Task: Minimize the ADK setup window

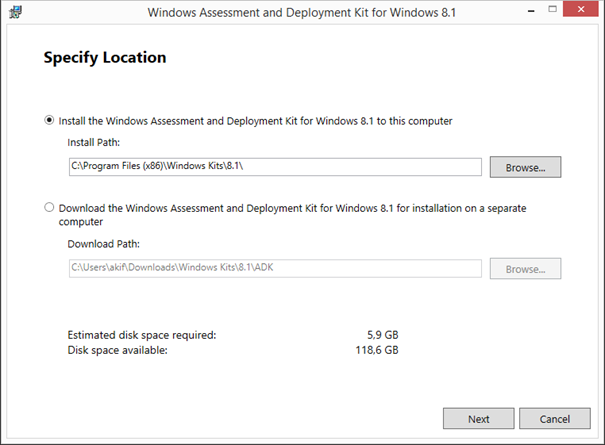Action: click(531, 11)
